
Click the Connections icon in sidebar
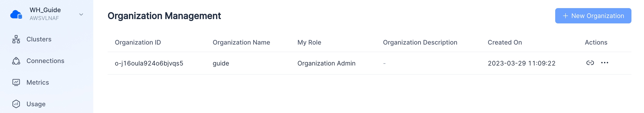[x=16, y=61]
